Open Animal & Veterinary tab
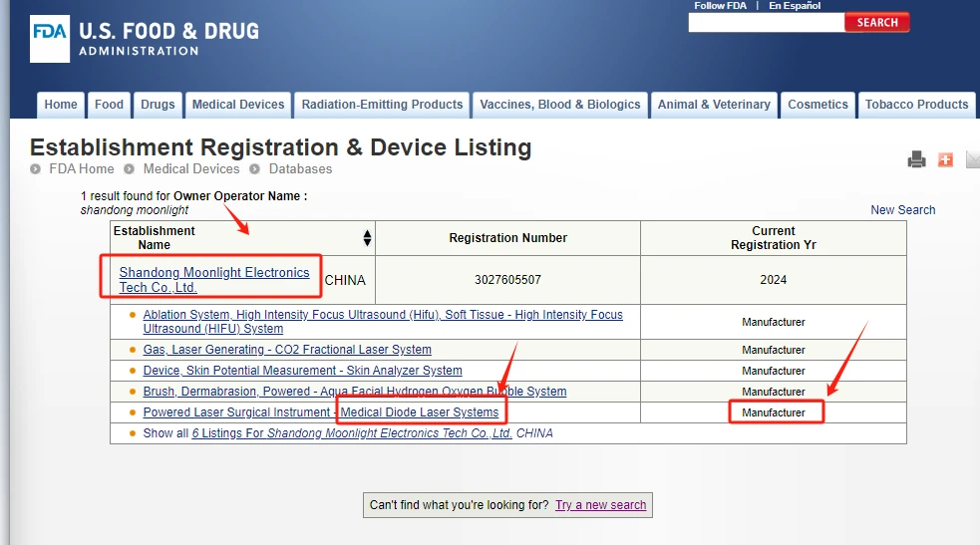 (714, 105)
